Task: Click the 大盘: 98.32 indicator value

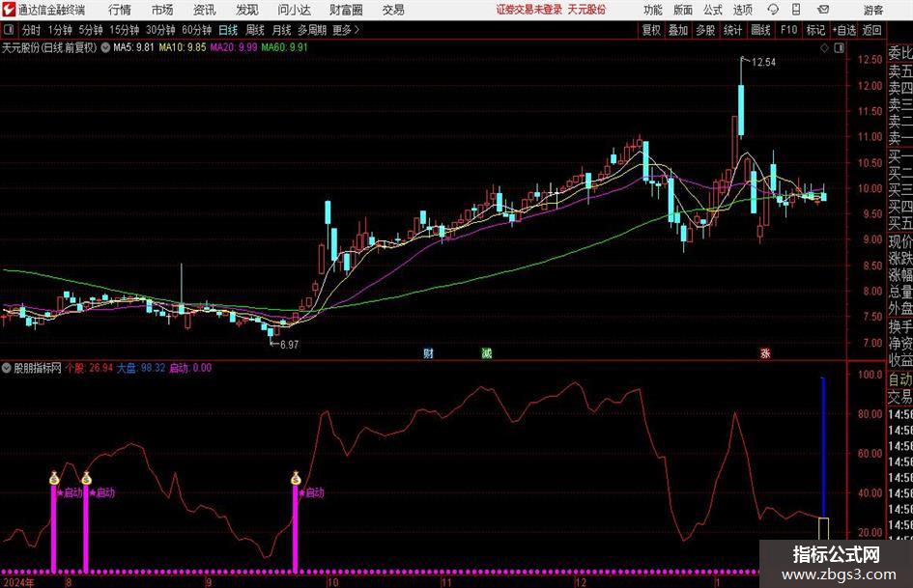Action: (141, 368)
